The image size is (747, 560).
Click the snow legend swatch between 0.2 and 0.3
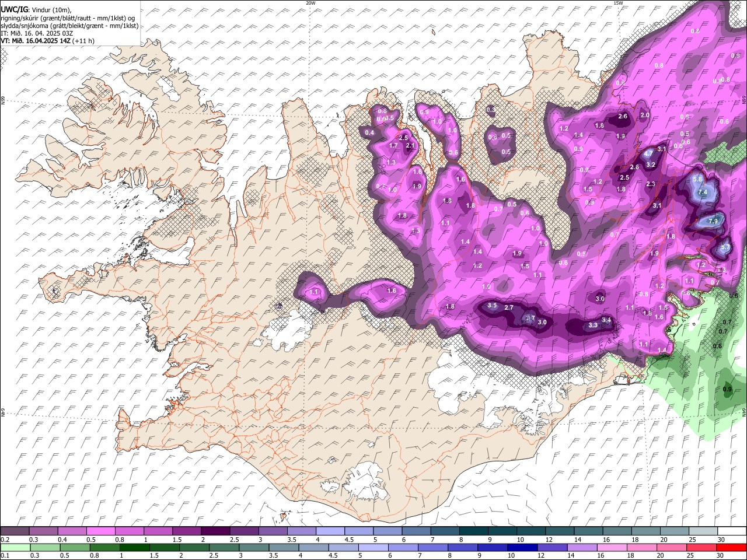click(x=15, y=531)
